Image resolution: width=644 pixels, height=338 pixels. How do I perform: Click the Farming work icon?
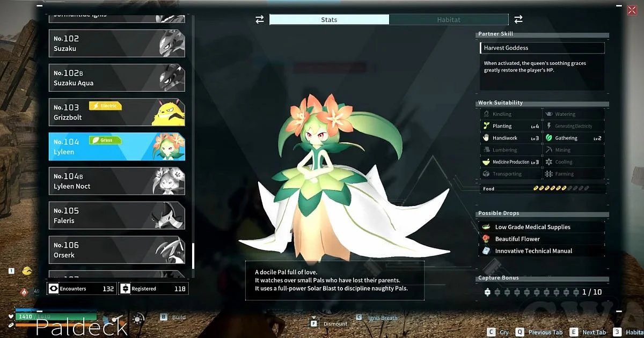[x=549, y=174]
